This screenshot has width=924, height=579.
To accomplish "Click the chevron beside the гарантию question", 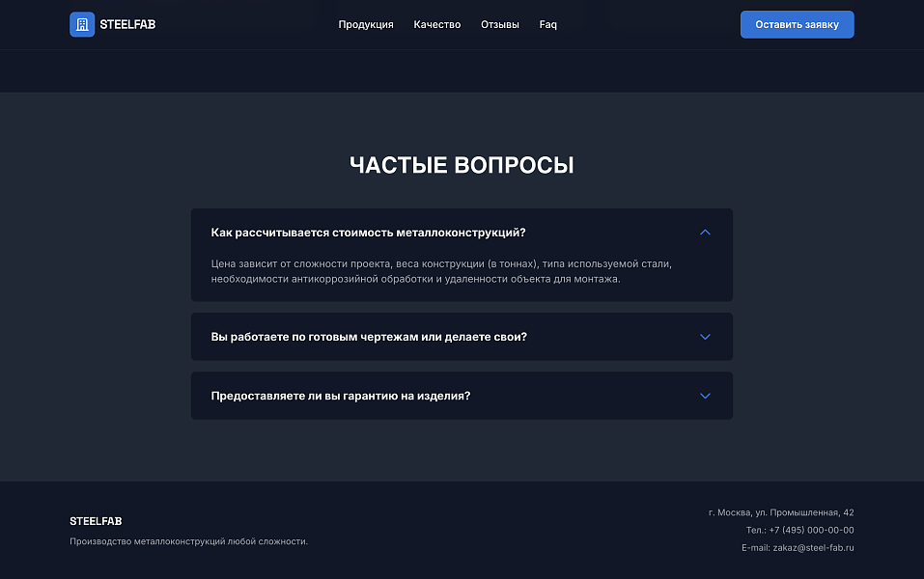I will pos(705,396).
